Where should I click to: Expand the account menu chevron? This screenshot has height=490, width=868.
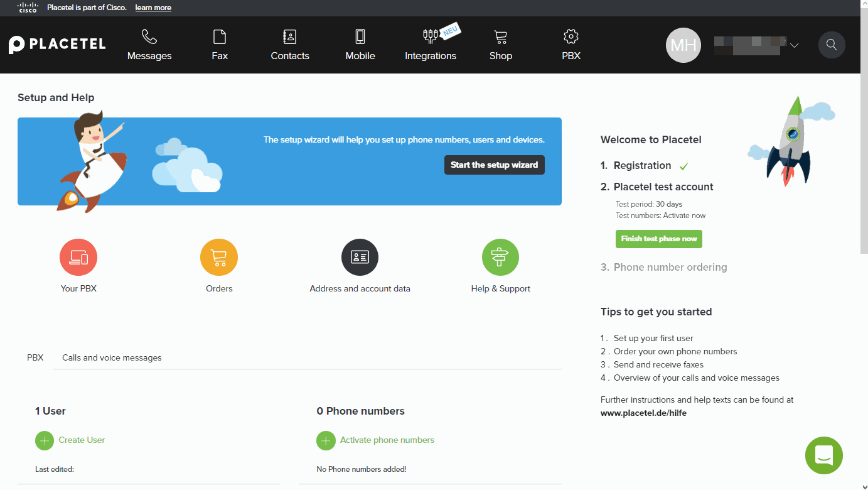click(794, 45)
